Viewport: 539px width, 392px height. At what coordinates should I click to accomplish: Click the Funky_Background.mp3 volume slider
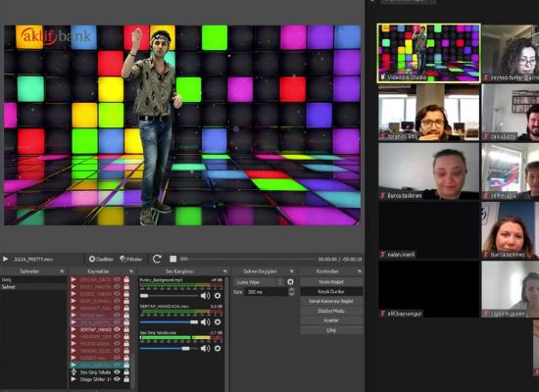coord(169,296)
